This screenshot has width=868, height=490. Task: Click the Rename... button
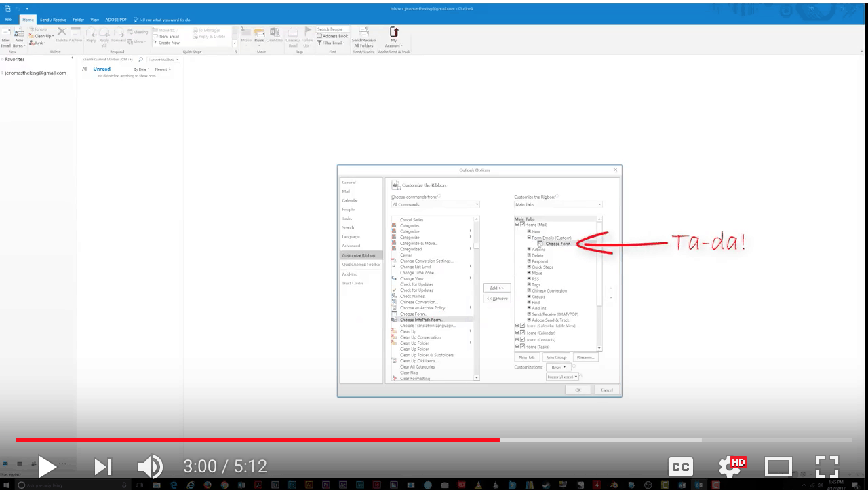585,358
